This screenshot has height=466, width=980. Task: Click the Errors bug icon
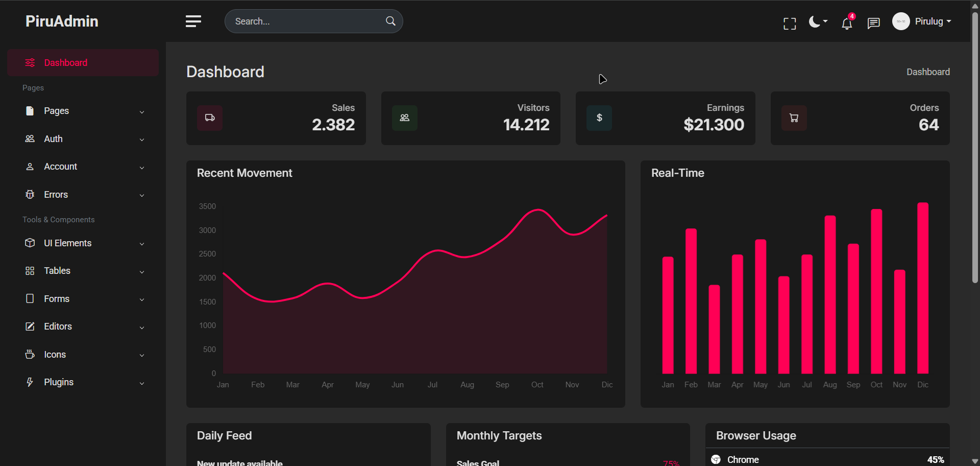[30, 194]
